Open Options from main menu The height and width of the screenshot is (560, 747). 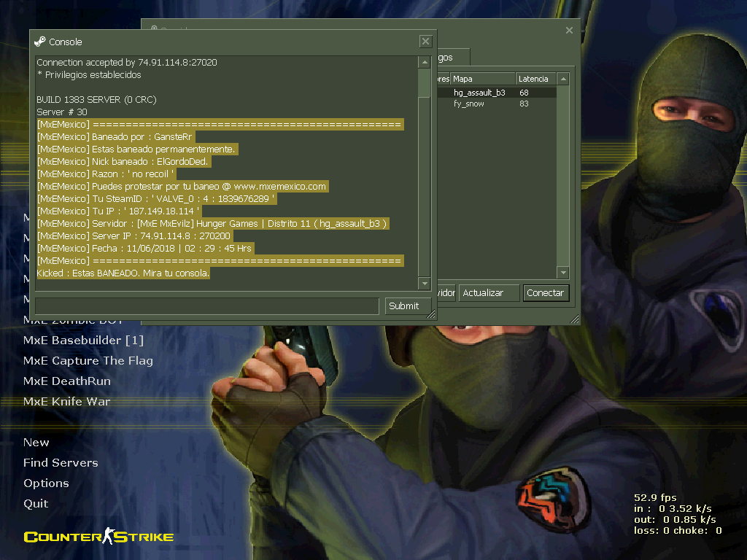click(46, 483)
